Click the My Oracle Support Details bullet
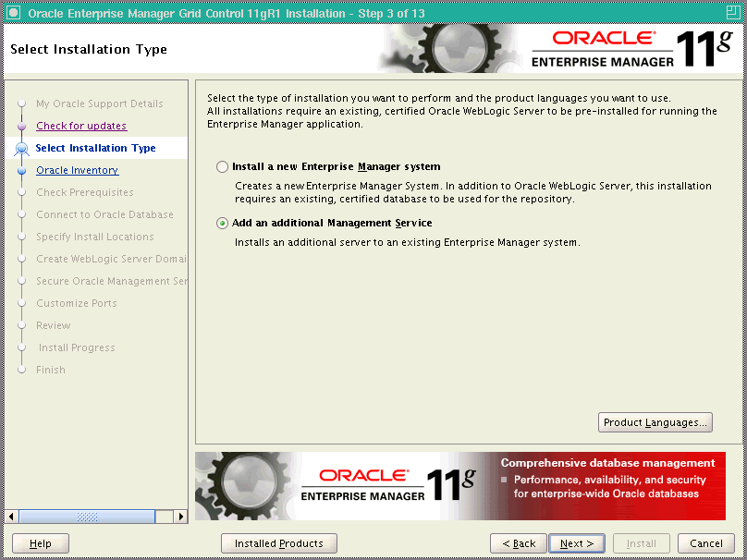Viewport: 747px width, 560px height. pyautogui.click(x=21, y=103)
